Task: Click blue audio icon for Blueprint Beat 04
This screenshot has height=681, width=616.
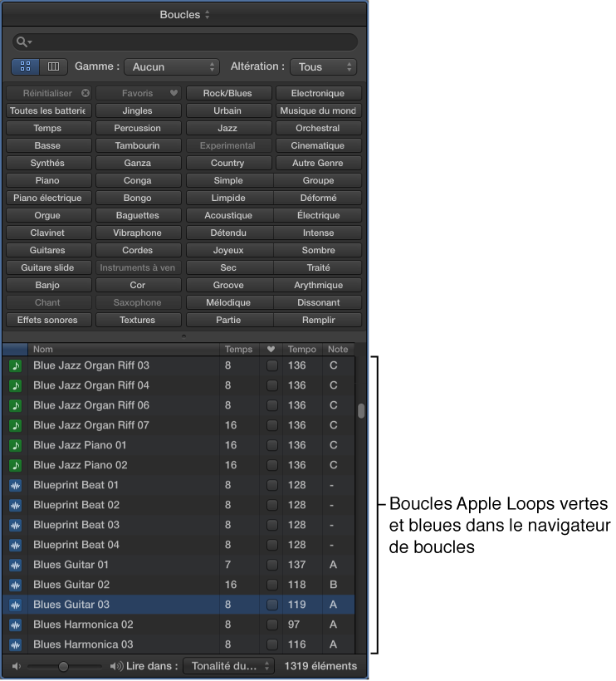Action: pyautogui.click(x=16, y=546)
